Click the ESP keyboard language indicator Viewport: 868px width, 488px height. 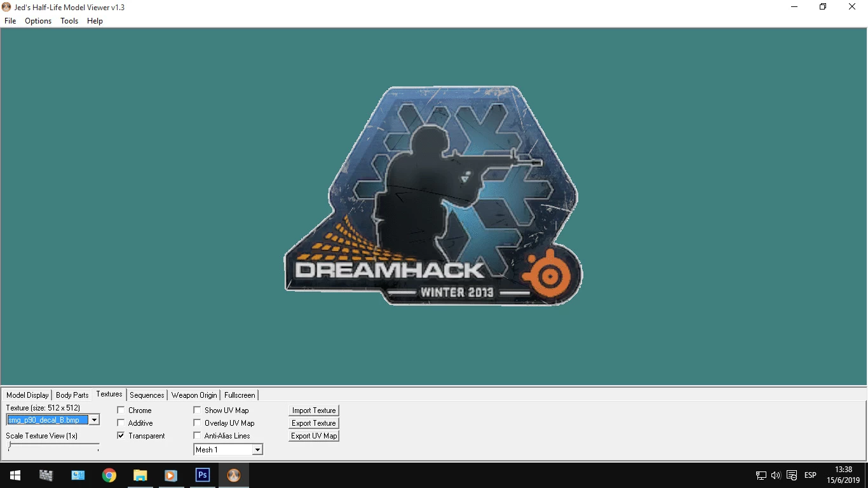[x=810, y=475]
